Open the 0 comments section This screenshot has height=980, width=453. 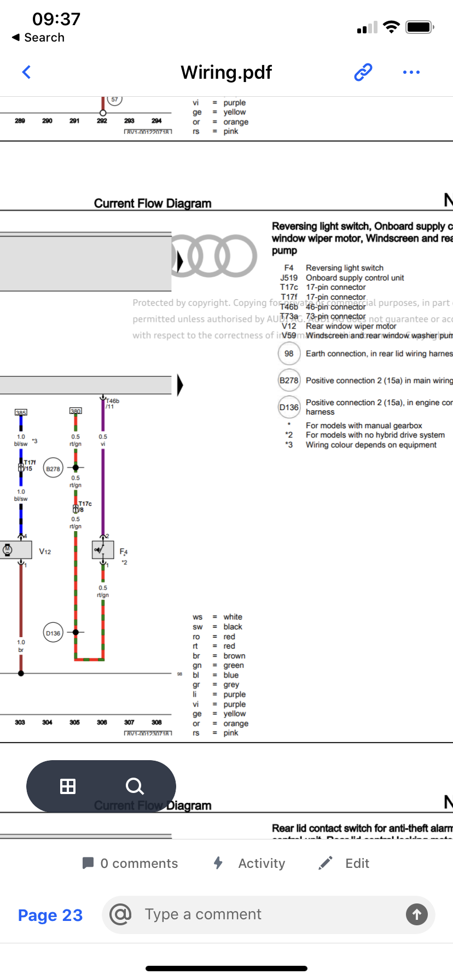tap(130, 863)
